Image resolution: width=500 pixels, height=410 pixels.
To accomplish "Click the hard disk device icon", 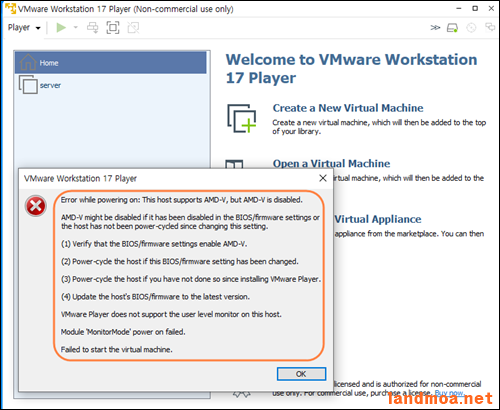I will [x=452, y=27].
